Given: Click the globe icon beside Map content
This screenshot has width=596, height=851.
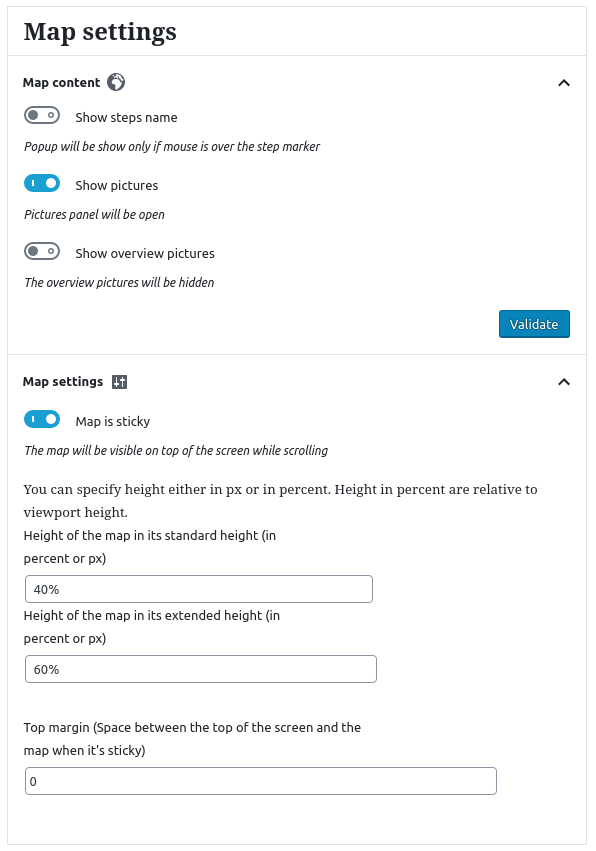Looking at the screenshot, I should click(x=115, y=82).
